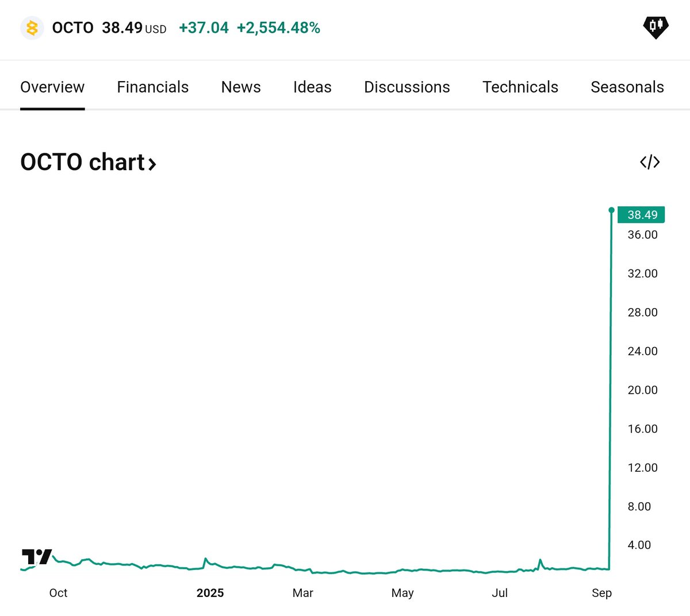Viewport: 690px width, 616px height.
Task: Click the Oct date axis label
Action: (x=58, y=593)
